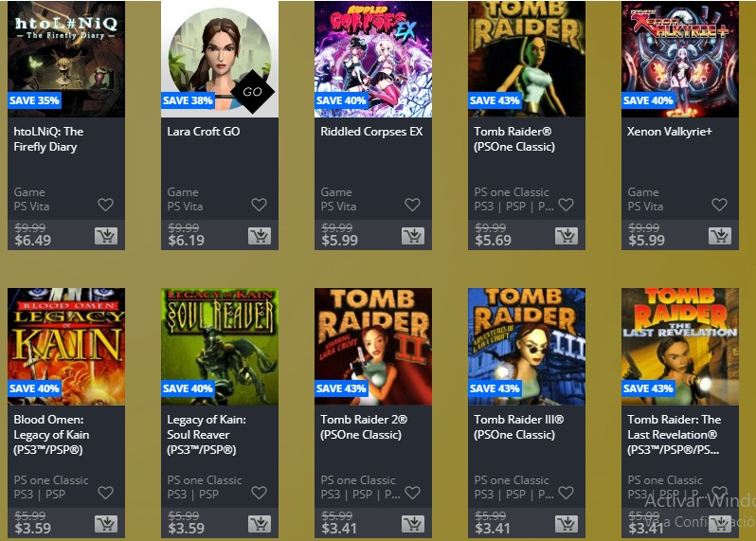Open the Blood Omen Legacy of Kain cover
The height and width of the screenshot is (541, 756).
[66, 347]
